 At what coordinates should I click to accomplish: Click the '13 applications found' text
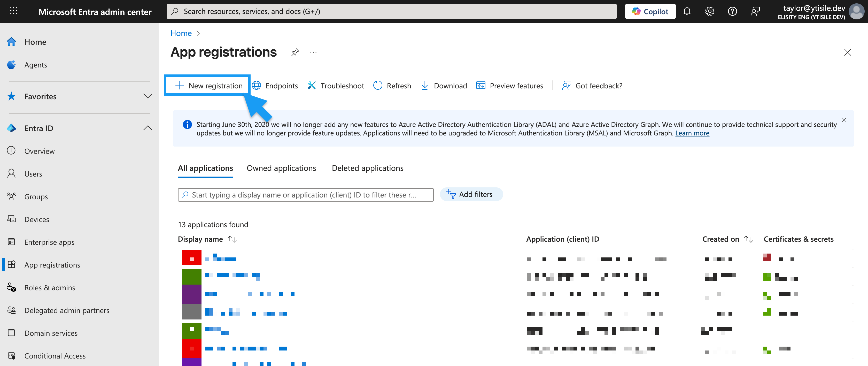[213, 224]
